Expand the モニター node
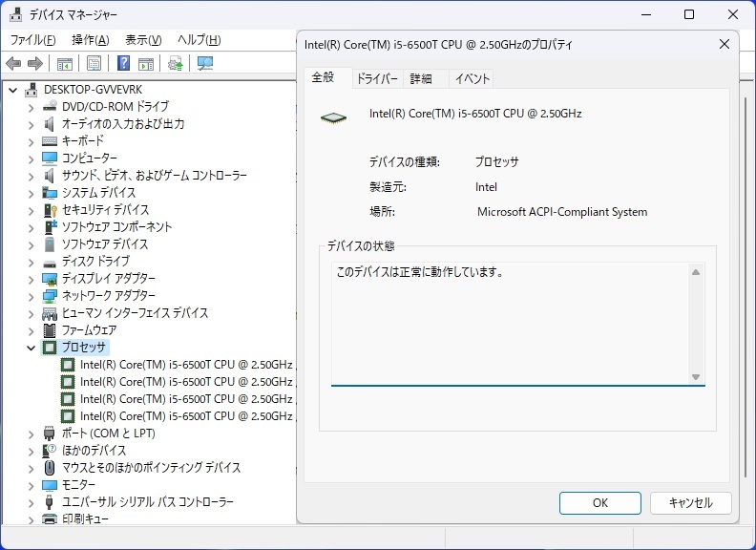This screenshot has width=756, height=550. (x=31, y=485)
